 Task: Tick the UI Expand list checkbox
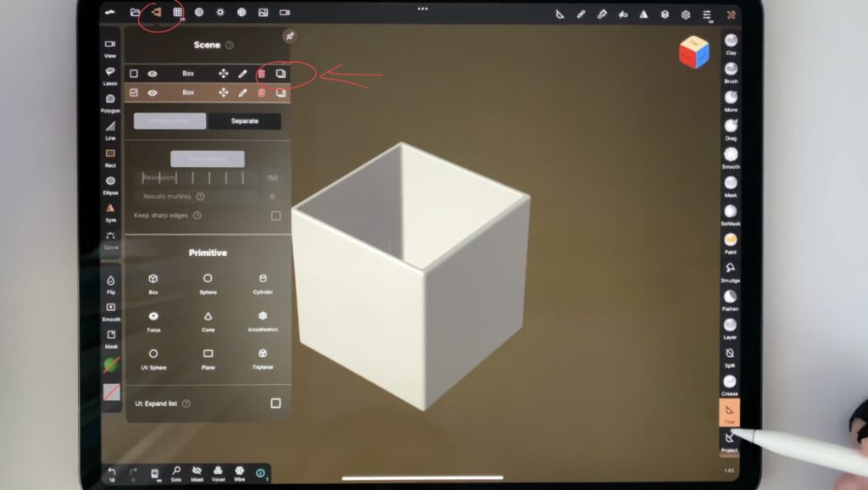tap(275, 404)
